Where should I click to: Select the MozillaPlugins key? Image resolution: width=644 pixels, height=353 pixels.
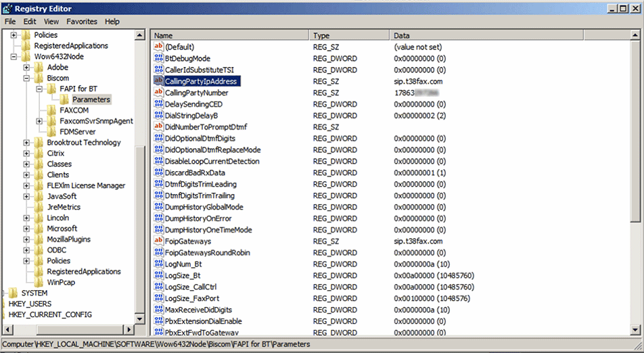click(x=68, y=239)
